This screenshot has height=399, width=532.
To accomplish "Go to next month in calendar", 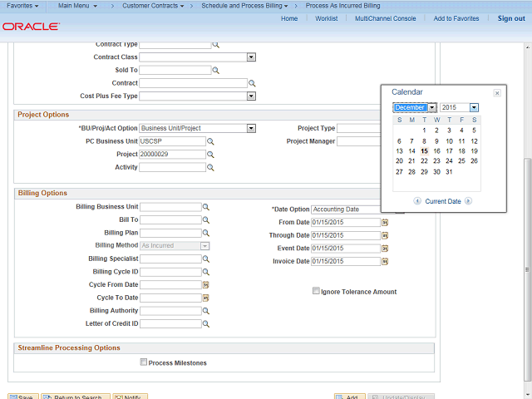I will point(469,201).
